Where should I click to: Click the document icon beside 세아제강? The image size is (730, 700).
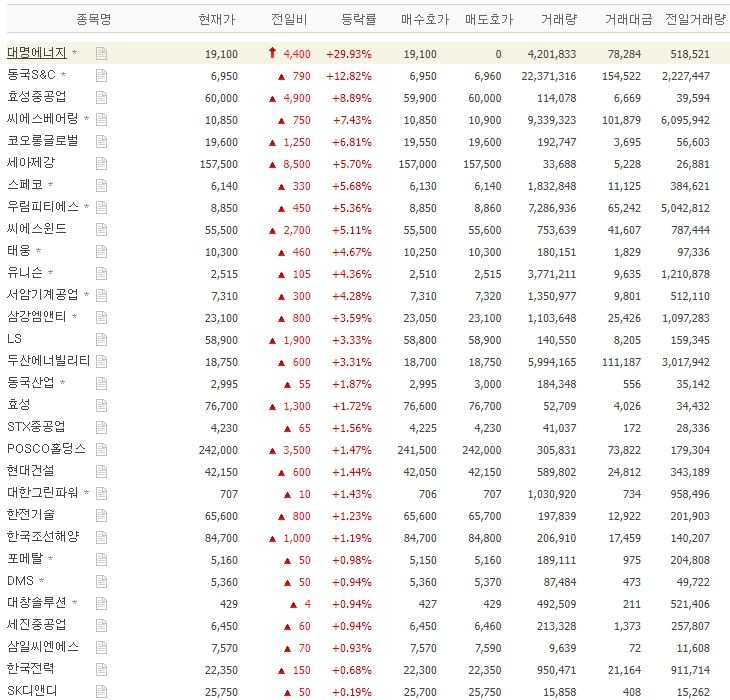[101, 164]
